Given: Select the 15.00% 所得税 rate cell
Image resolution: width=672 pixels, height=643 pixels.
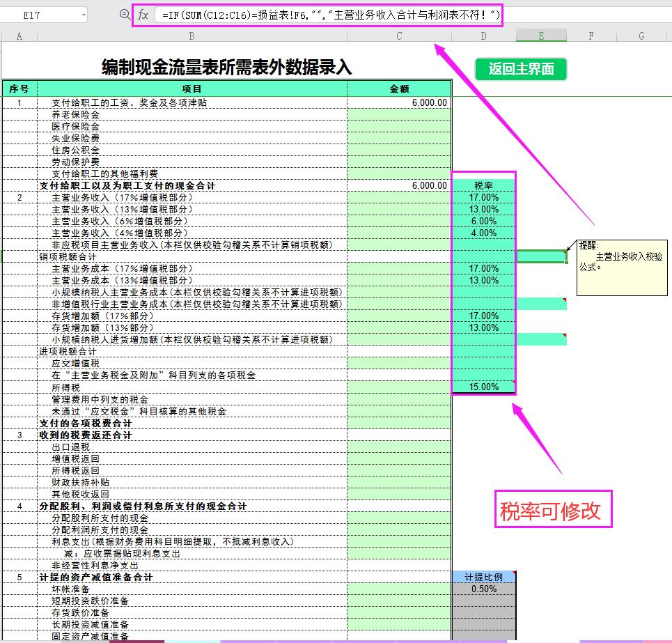Looking at the screenshot, I should [484, 386].
